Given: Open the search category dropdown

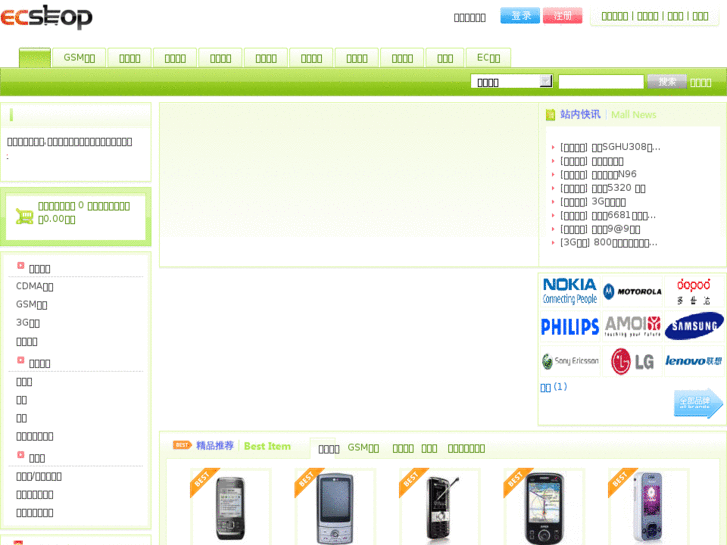Looking at the screenshot, I should coord(511,82).
